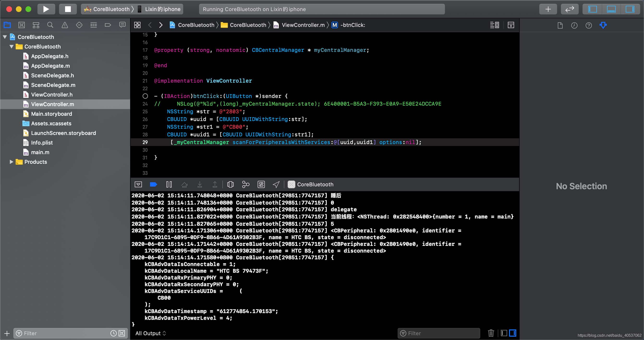The width and height of the screenshot is (644, 340).
Task: Pause program execution
Action: tap(169, 184)
